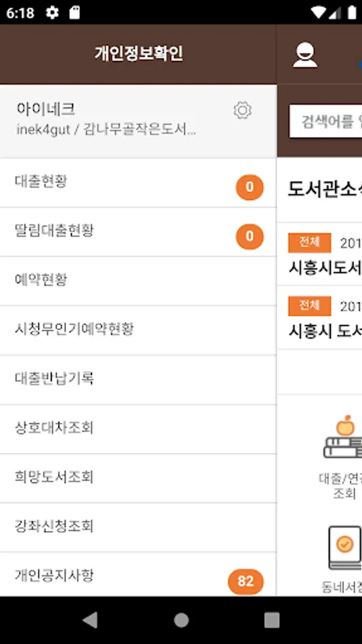The image size is (362, 644).
Task: Open the books with apple 대출 조회 icon
Action: pos(343,436)
